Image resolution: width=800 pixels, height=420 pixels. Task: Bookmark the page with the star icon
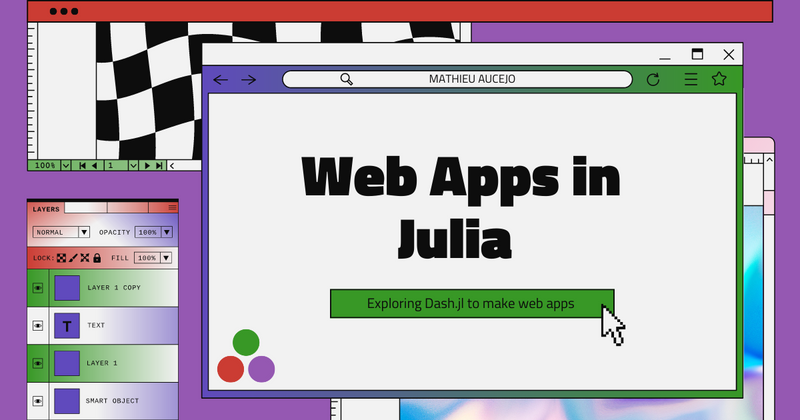point(718,79)
